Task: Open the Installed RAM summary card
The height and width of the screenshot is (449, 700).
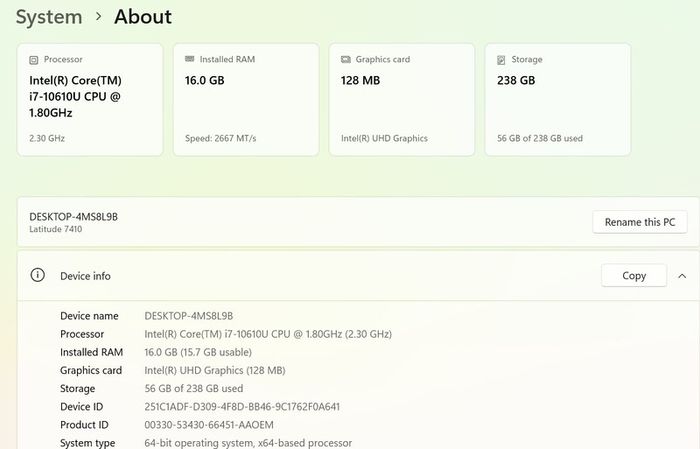Action: [x=246, y=100]
